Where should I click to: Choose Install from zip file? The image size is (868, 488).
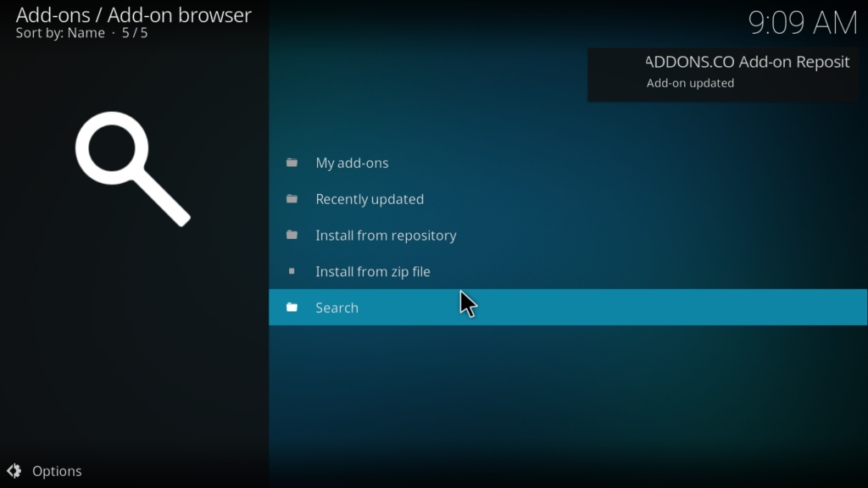coord(568,272)
